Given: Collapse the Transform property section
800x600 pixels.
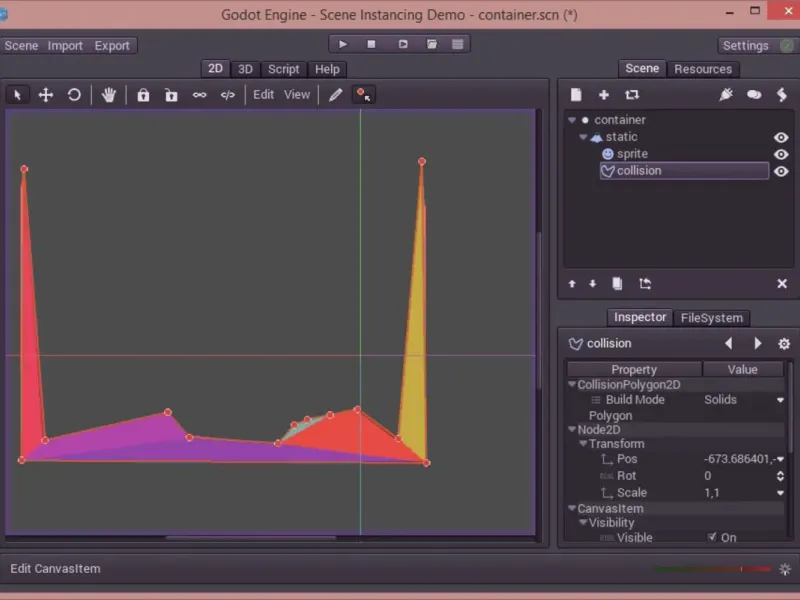Looking at the screenshot, I should (582, 444).
